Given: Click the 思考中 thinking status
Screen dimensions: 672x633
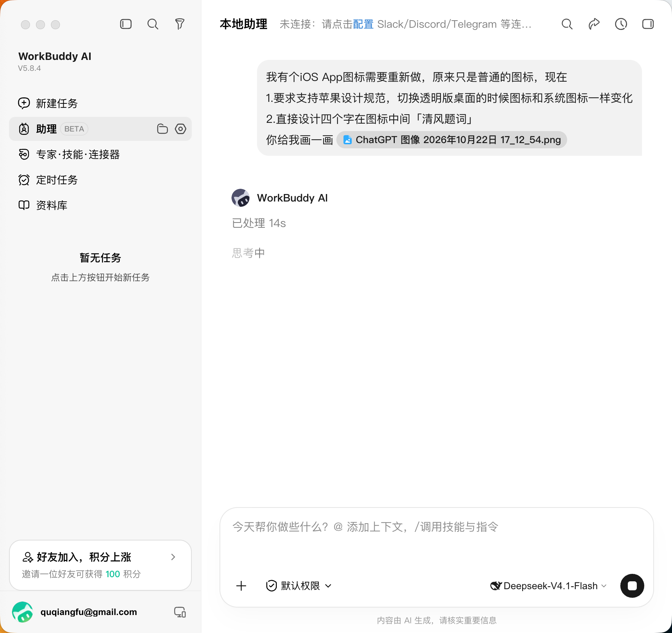Looking at the screenshot, I should pos(248,253).
